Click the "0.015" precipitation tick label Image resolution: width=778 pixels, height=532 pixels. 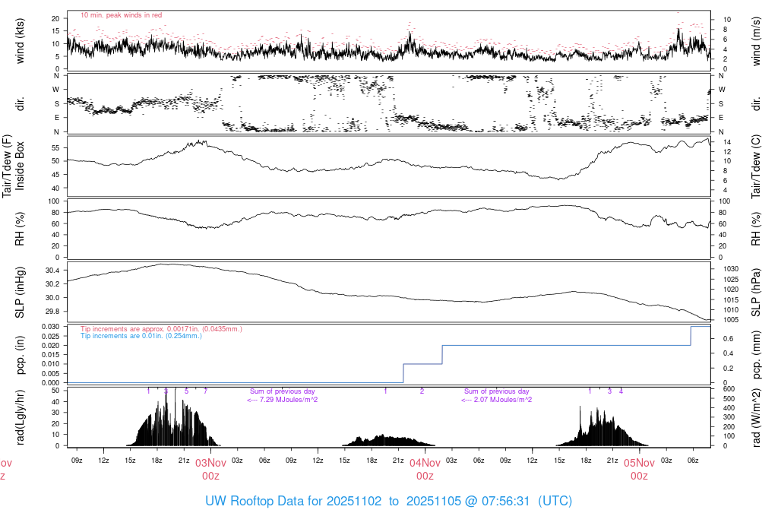tap(50, 354)
